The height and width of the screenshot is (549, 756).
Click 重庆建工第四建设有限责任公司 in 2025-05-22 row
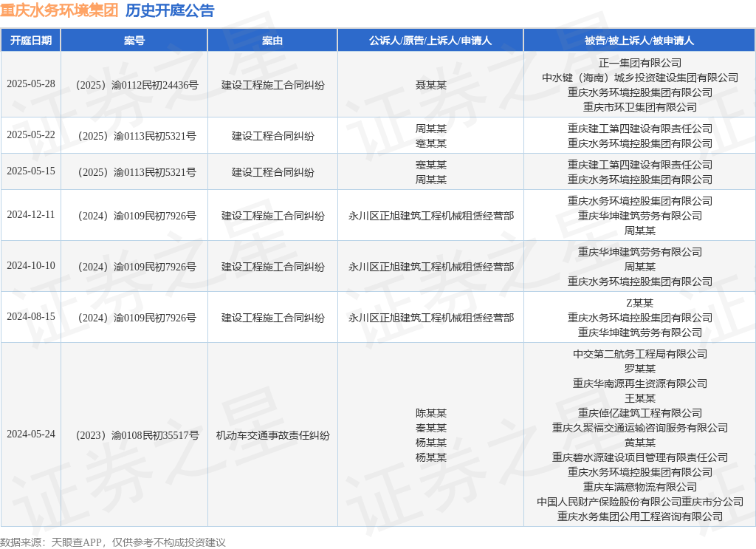(x=640, y=129)
